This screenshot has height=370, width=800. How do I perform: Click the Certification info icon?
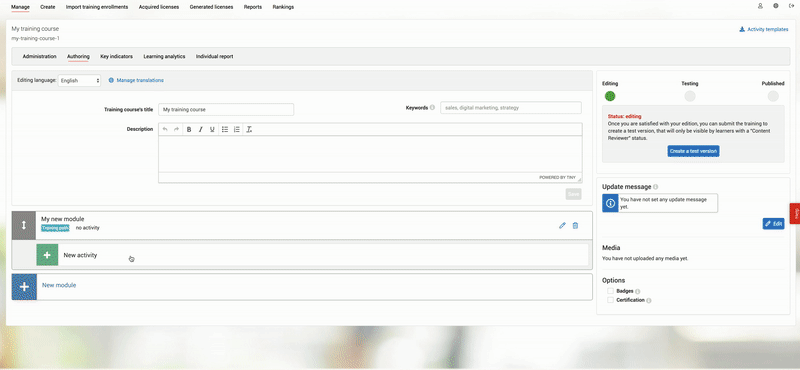(649, 301)
